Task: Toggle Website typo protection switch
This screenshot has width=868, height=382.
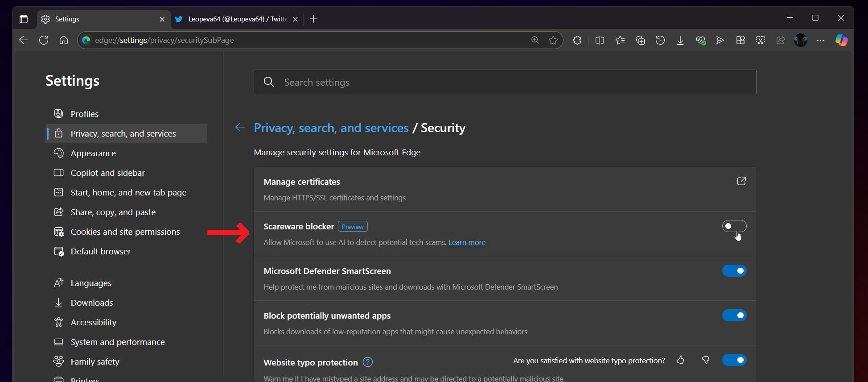Action: 734,360
